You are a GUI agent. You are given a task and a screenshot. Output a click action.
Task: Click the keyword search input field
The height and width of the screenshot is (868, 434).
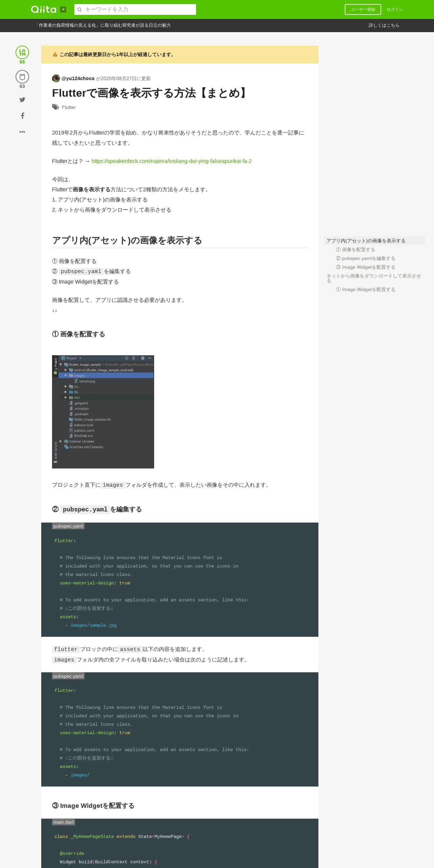click(x=135, y=9)
